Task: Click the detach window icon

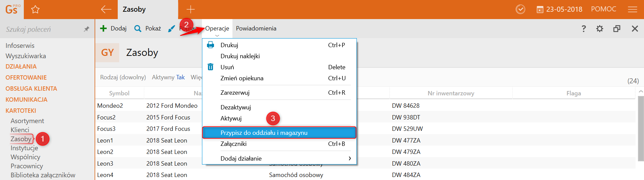Action: 617,28
